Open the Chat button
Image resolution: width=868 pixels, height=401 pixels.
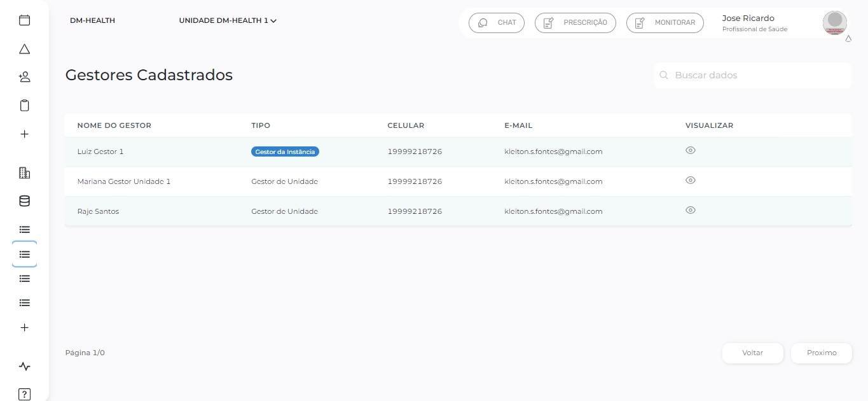(x=497, y=22)
